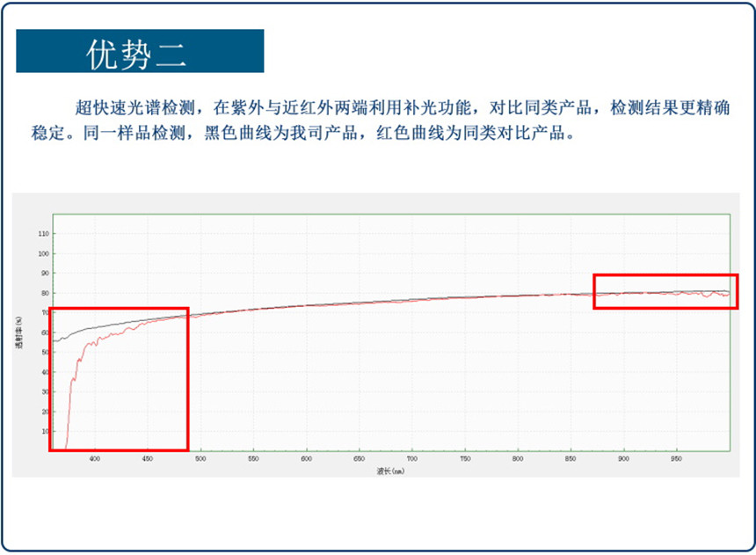
Task: Click the 优势二 title banner
Action: [x=140, y=51]
